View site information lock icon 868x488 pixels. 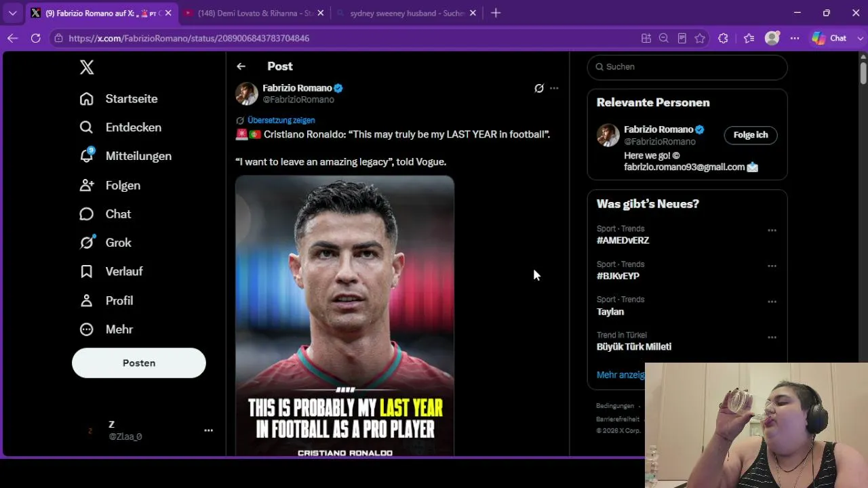pyautogui.click(x=59, y=39)
